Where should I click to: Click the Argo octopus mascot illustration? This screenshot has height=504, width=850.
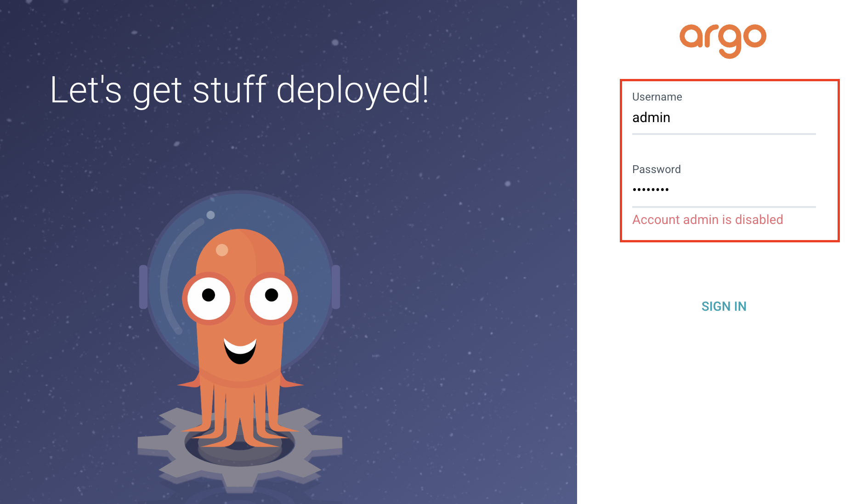(x=240, y=341)
